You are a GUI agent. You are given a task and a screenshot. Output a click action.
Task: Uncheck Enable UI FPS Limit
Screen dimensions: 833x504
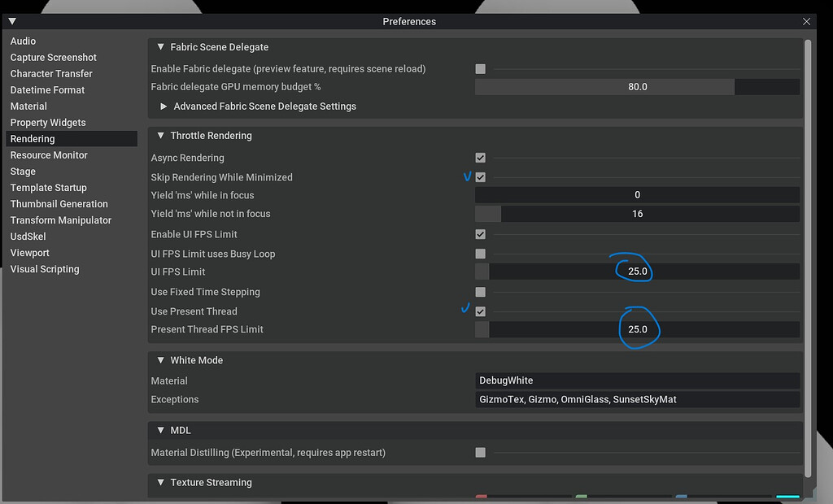[480, 233]
